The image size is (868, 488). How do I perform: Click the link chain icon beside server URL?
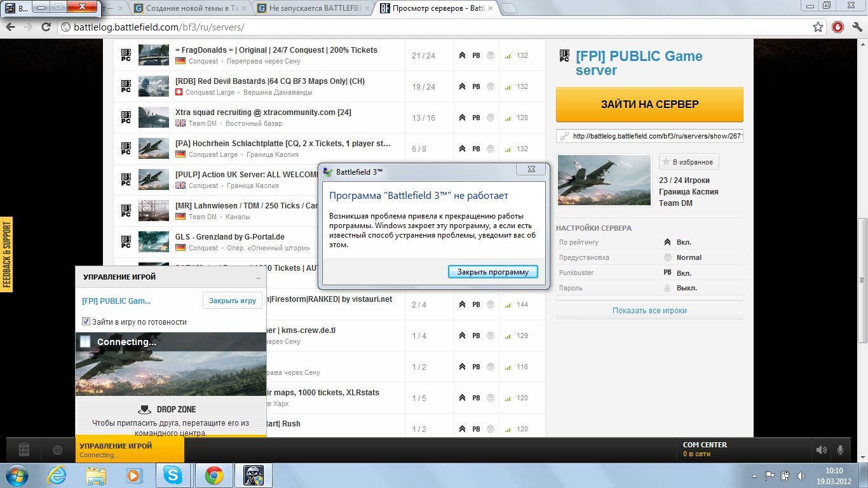point(564,136)
